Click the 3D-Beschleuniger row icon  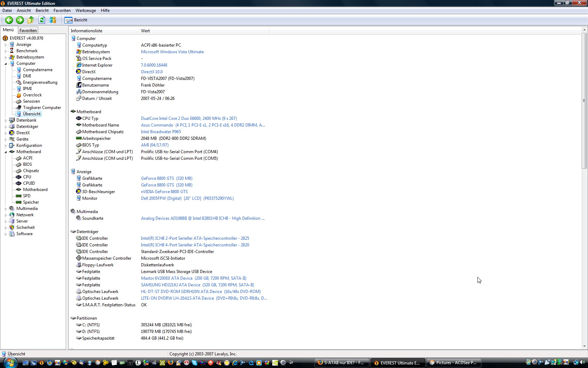(x=79, y=192)
